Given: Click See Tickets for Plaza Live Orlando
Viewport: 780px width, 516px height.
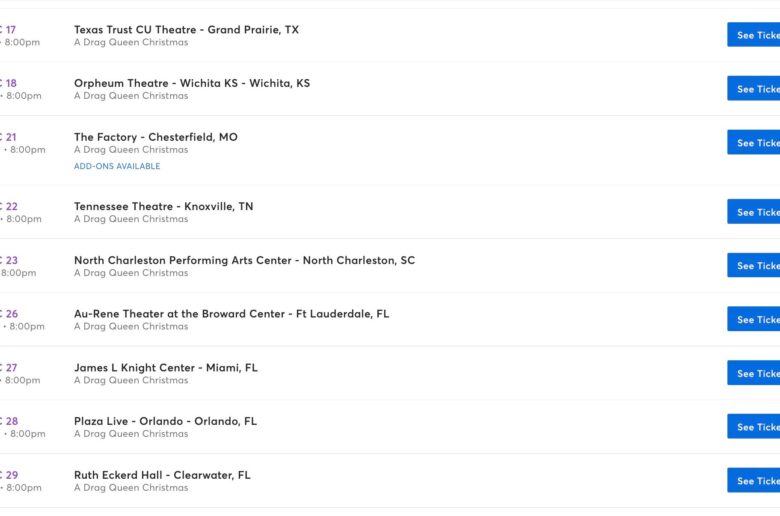Looking at the screenshot, I should (x=754, y=426).
